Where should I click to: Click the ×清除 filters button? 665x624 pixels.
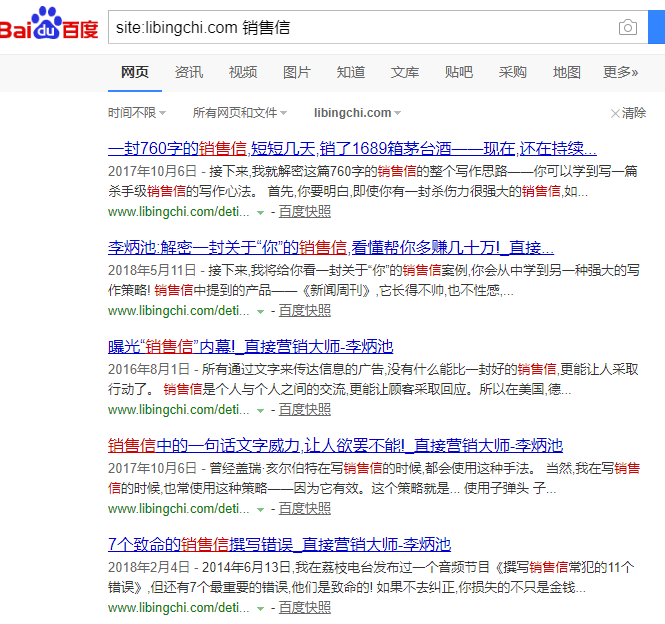coord(628,113)
